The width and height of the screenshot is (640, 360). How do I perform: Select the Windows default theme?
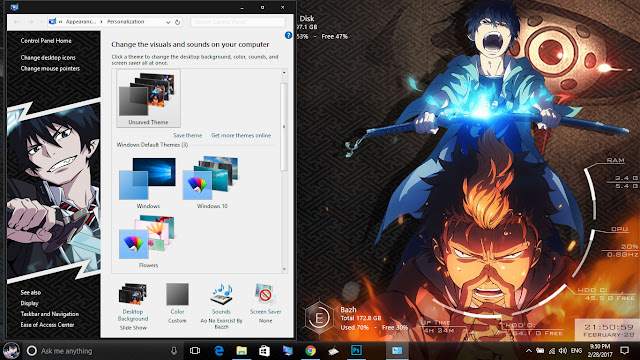click(148, 183)
